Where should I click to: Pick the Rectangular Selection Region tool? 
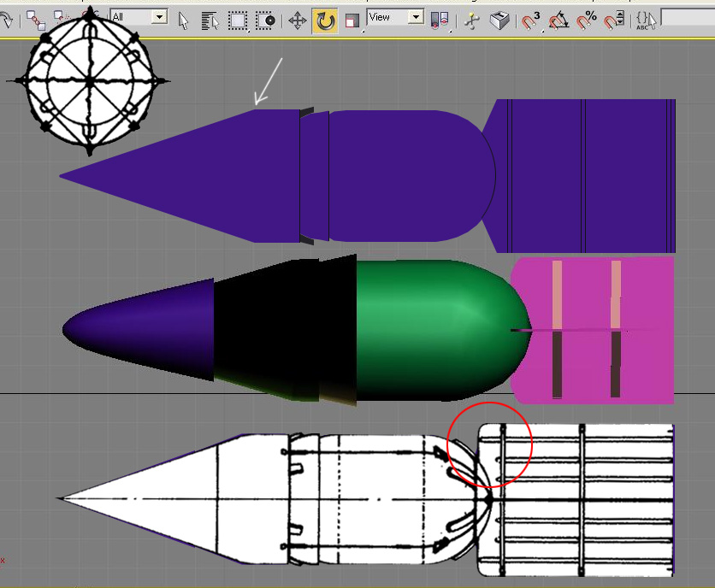[238, 21]
